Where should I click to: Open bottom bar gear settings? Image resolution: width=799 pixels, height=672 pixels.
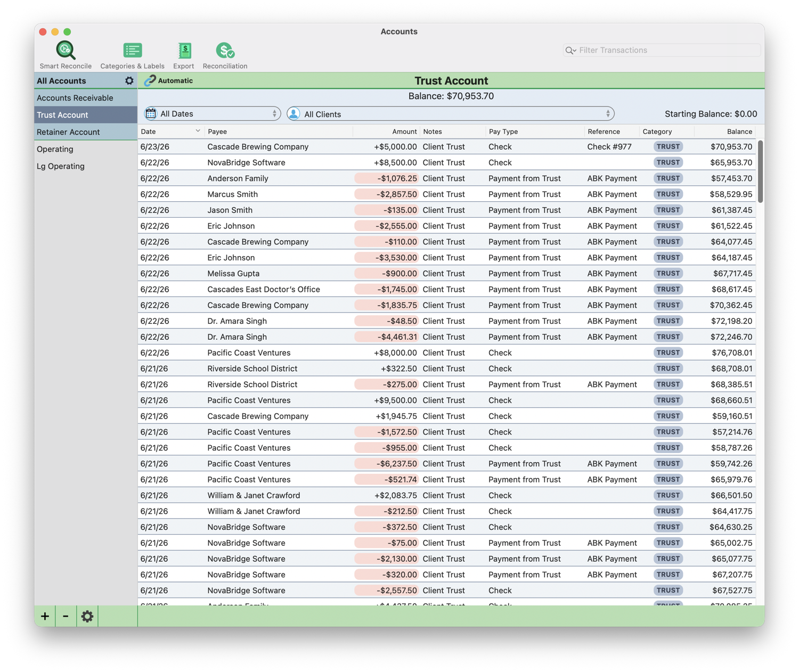pos(87,616)
